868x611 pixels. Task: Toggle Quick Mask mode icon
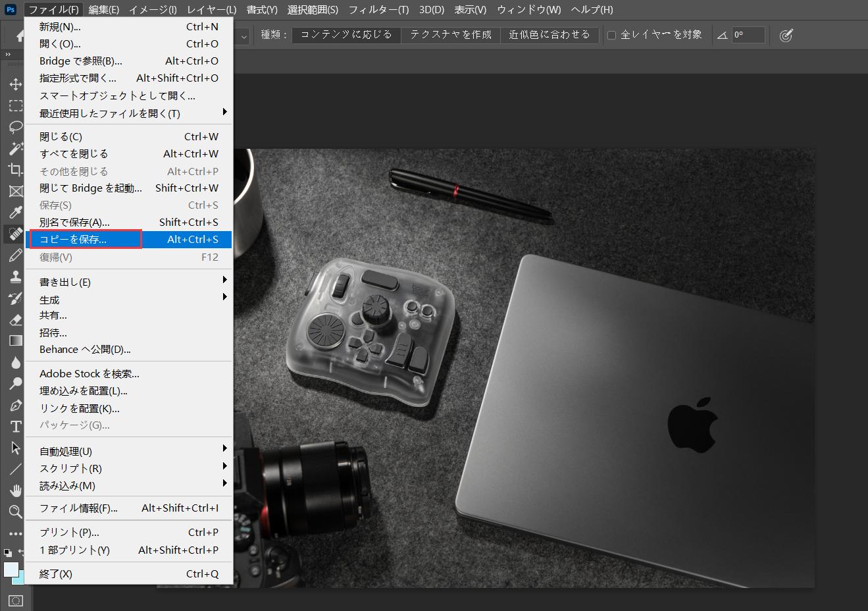pyautogui.click(x=15, y=600)
